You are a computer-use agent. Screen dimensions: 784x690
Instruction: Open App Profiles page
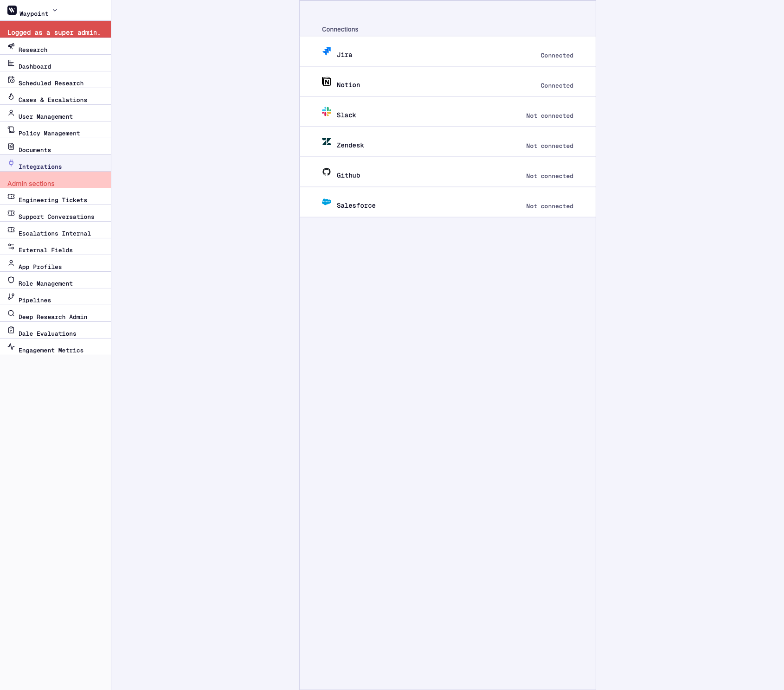[x=55, y=263]
